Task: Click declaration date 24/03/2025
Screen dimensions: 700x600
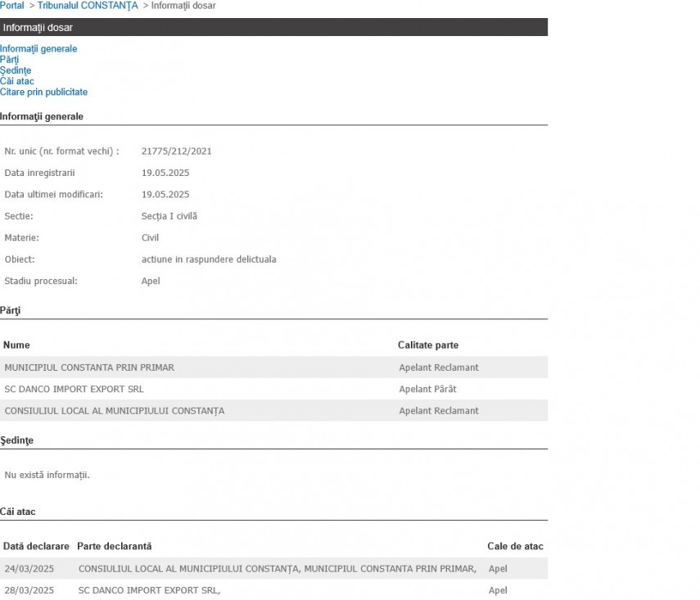Action: [x=29, y=569]
